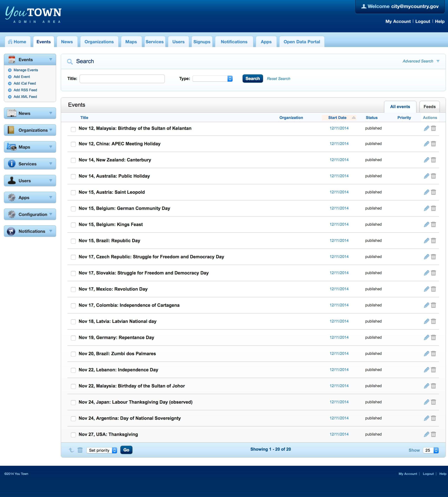Screen dimensions: 448x497
Task: Sort by the Status column header
Action: [371, 118]
